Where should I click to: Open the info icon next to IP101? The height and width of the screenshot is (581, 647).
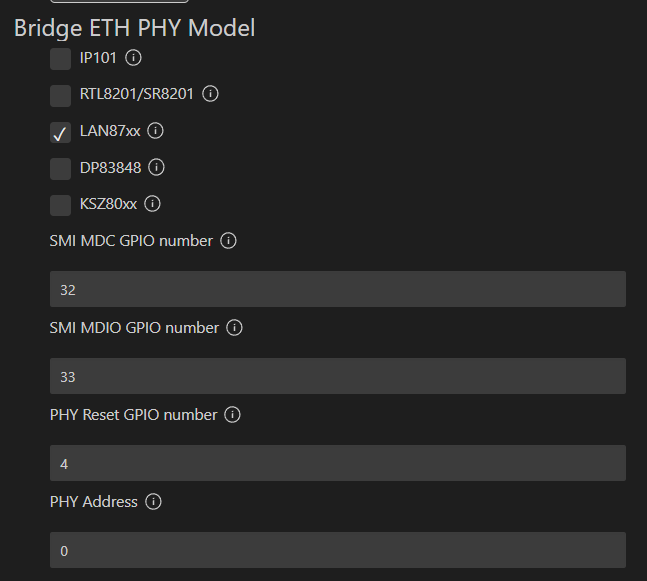[133, 58]
